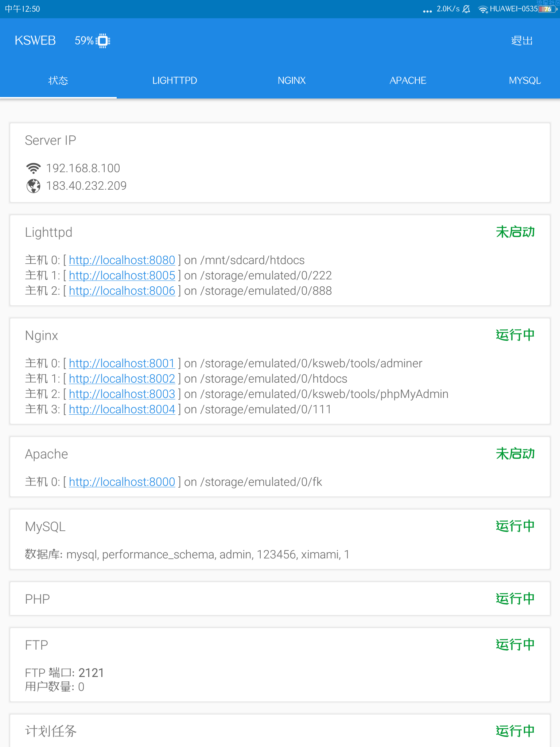Image resolution: width=560 pixels, height=747 pixels.
Task: Open the Apache http://localhost:8000 link
Action: pos(122,482)
